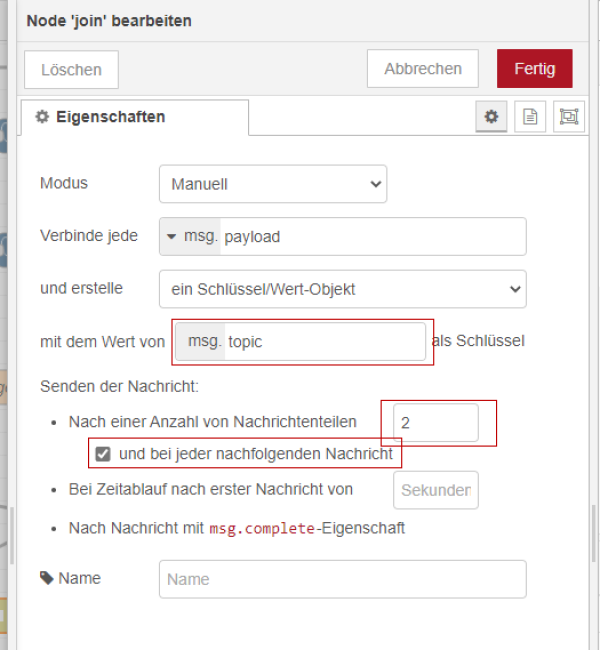The height and width of the screenshot is (650, 600).
Task: Open the node appearance settings icon
Action: point(569,117)
